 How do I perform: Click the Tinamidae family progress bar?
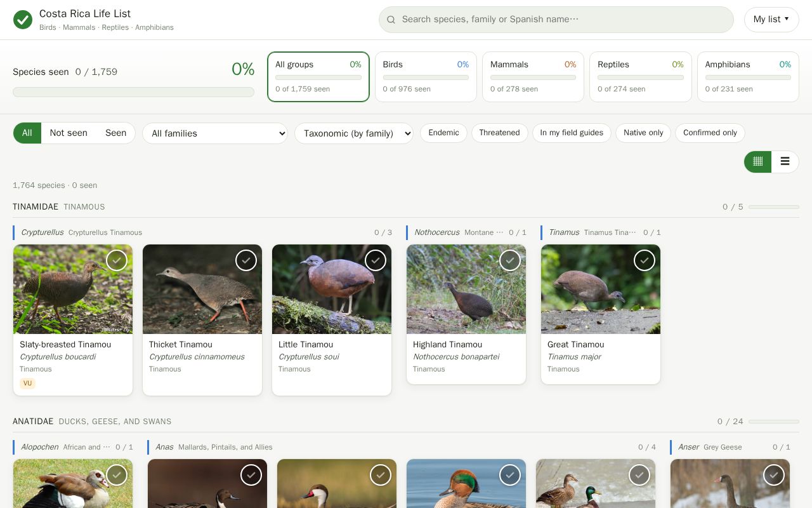click(x=774, y=207)
